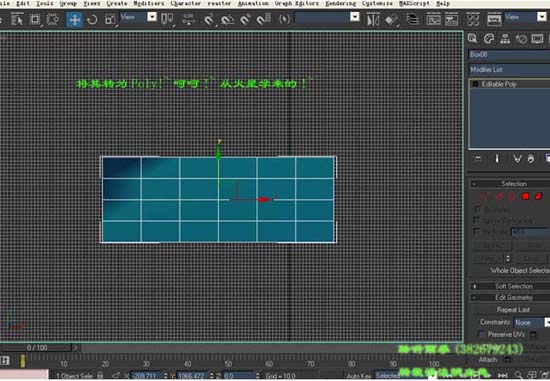Enable Ignore Backfacing checkbox

pyautogui.click(x=476, y=220)
